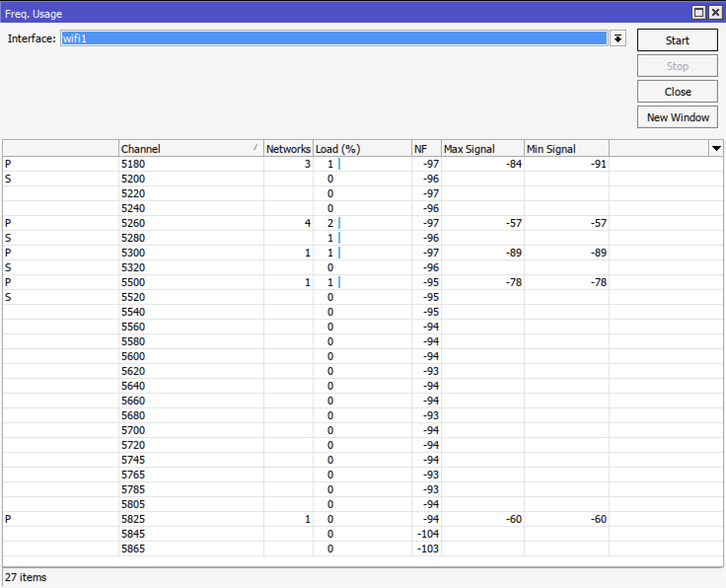The height and width of the screenshot is (588, 726).
Task: Open a New Window of frequency usage
Action: (x=677, y=117)
